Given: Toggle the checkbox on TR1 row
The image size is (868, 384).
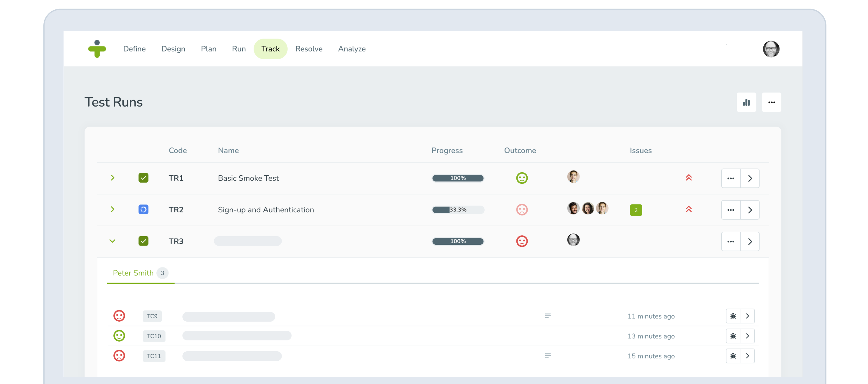Looking at the screenshot, I should click(x=143, y=177).
